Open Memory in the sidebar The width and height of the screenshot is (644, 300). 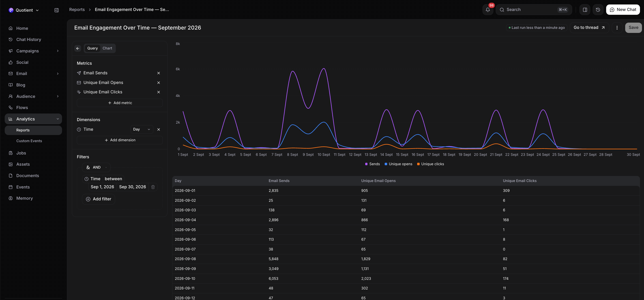tap(33, 198)
